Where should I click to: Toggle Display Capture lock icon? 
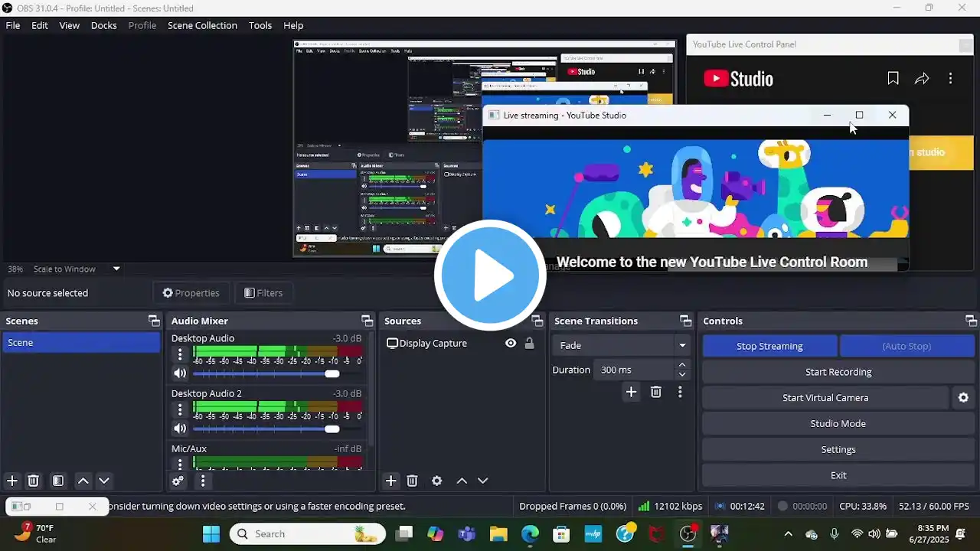[529, 344]
